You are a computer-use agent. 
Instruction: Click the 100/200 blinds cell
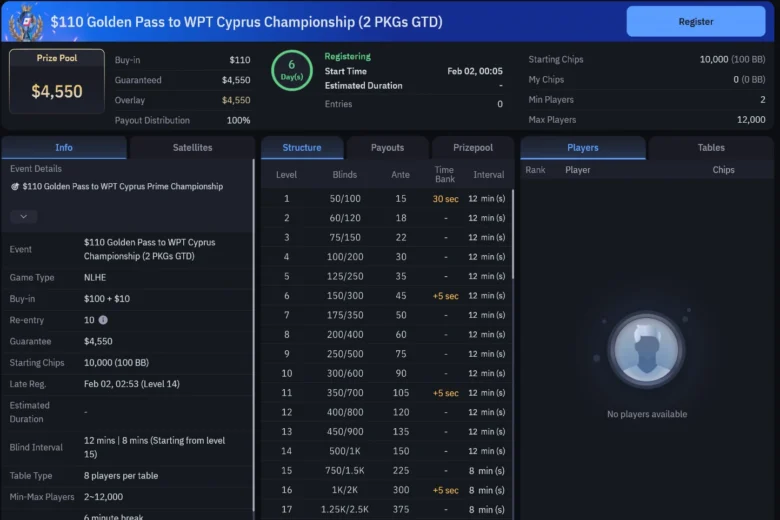point(345,257)
